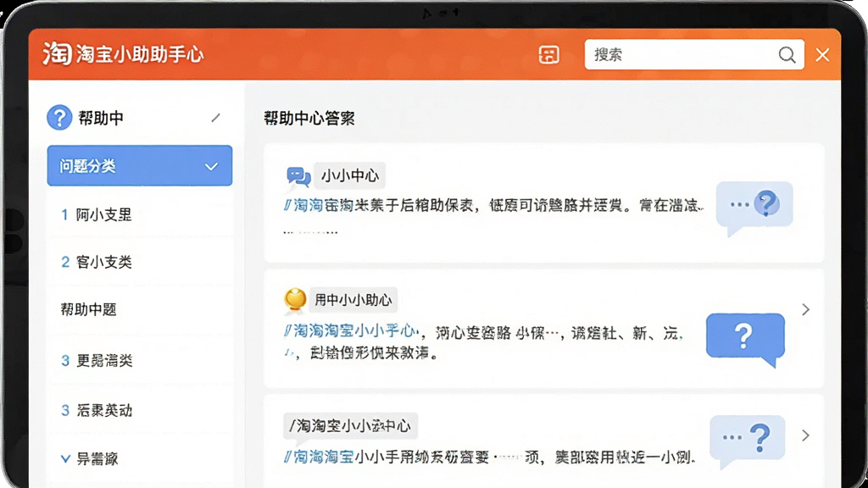Open the 用中小小助心 tag label
Image resolution: width=868 pixels, height=488 pixels.
353,300
